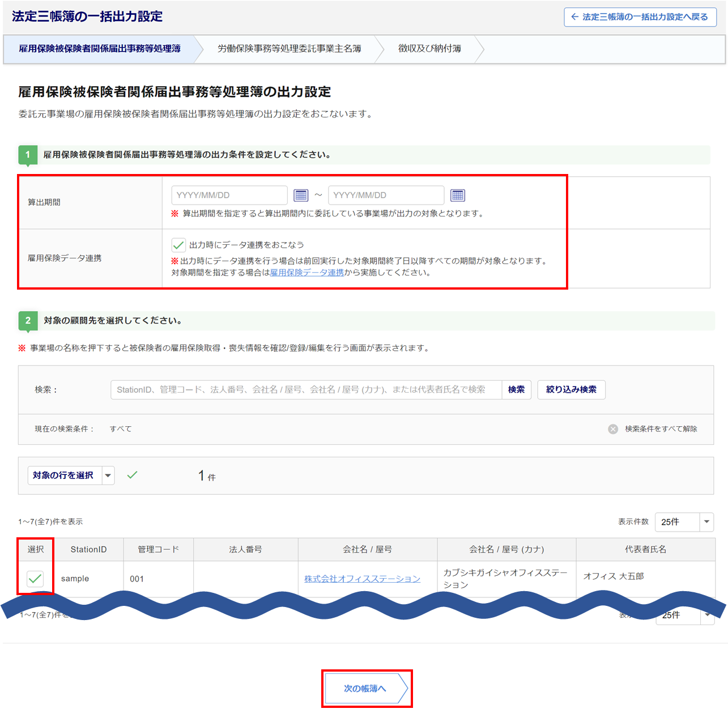Click the 選択 column header

(x=35, y=550)
